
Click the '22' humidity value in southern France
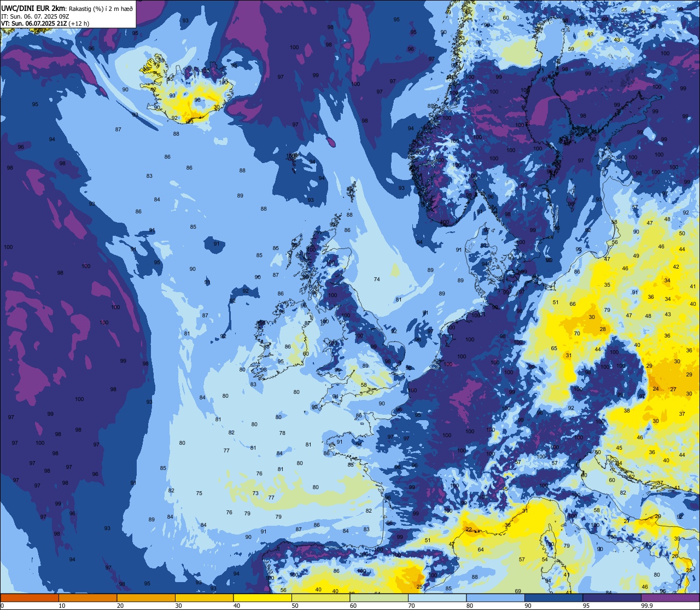point(469,529)
